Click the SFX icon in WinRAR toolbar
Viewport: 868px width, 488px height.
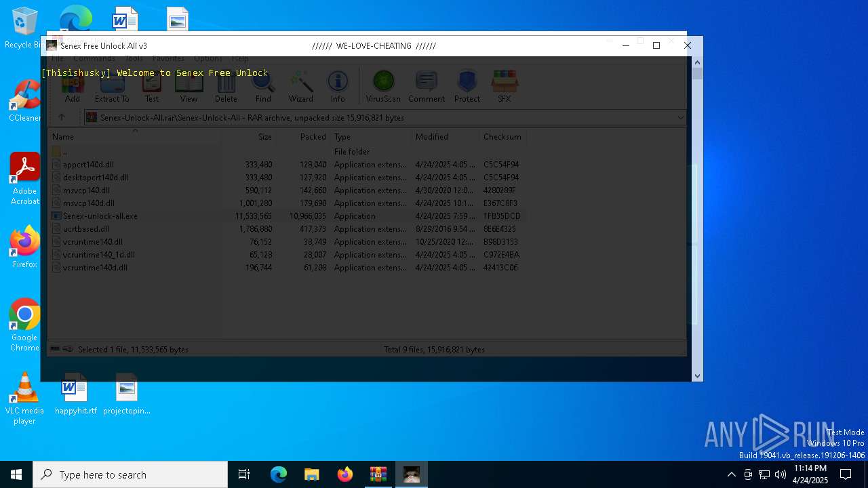pos(505,87)
